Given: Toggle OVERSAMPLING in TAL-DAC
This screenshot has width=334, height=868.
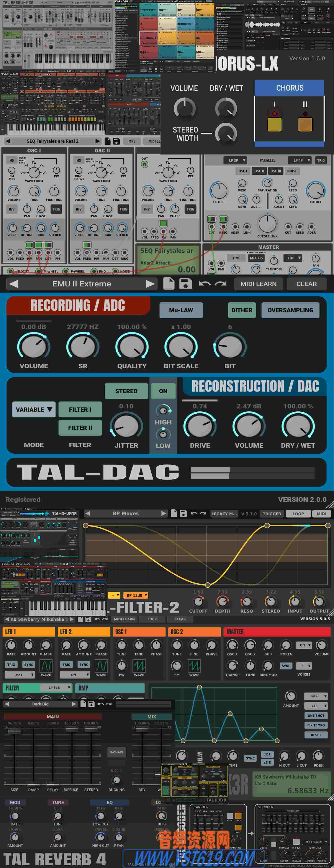Looking at the screenshot, I should pyautogui.click(x=290, y=310).
